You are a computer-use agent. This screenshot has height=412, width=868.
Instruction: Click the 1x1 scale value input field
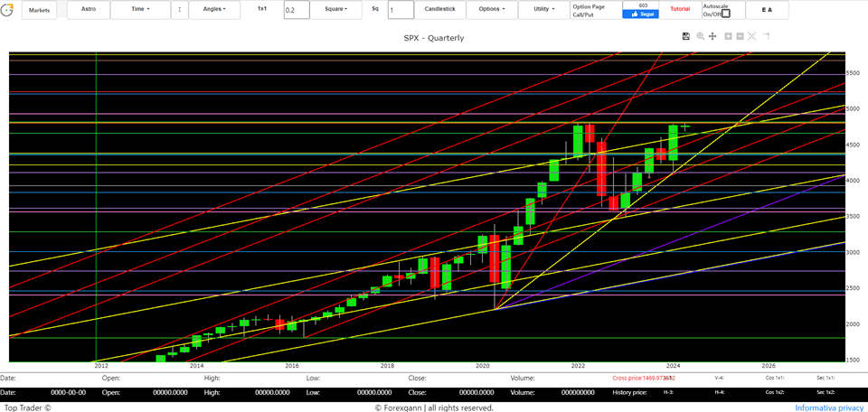(296, 11)
